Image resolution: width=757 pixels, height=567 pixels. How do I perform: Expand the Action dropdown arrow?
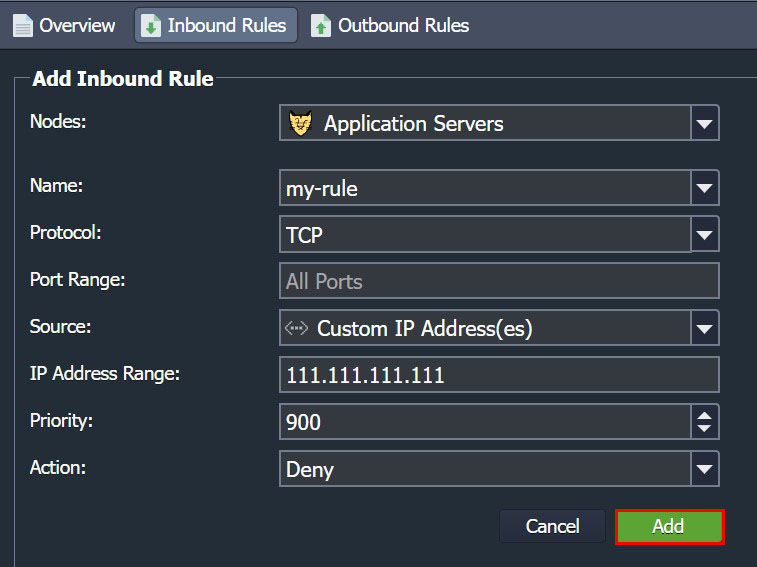pyautogui.click(x=705, y=468)
